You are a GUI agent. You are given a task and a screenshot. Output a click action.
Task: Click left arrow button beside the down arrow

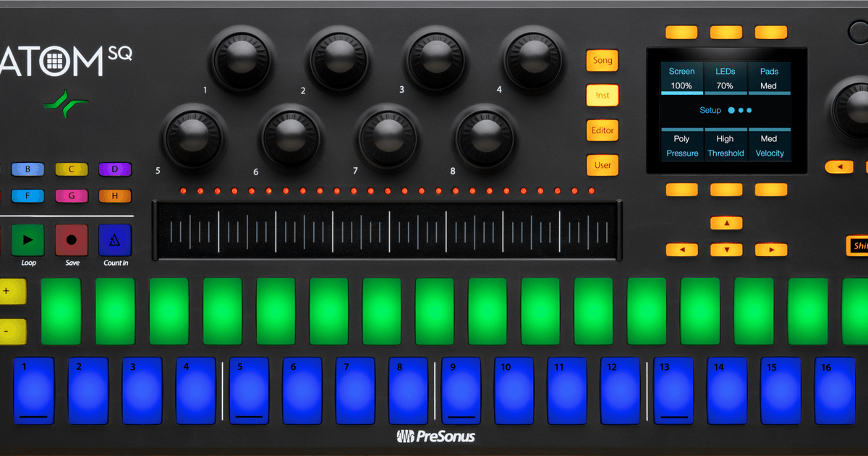[x=681, y=250]
